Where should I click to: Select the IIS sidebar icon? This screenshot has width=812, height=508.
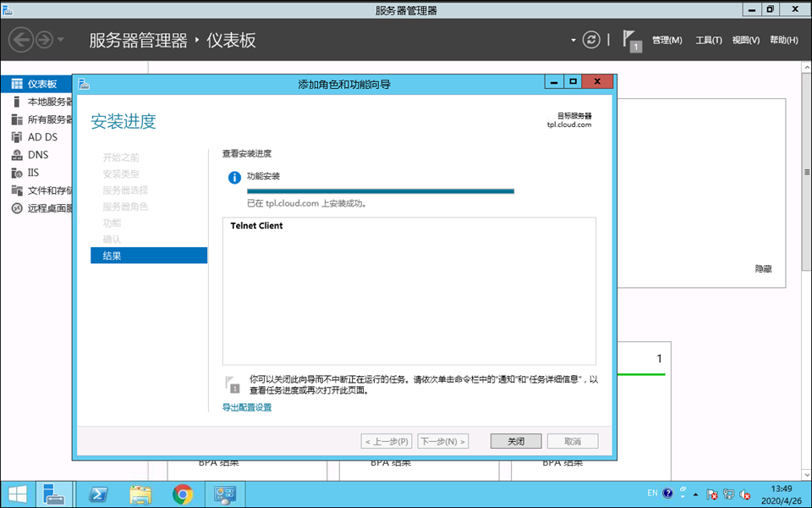pos(17,173)
